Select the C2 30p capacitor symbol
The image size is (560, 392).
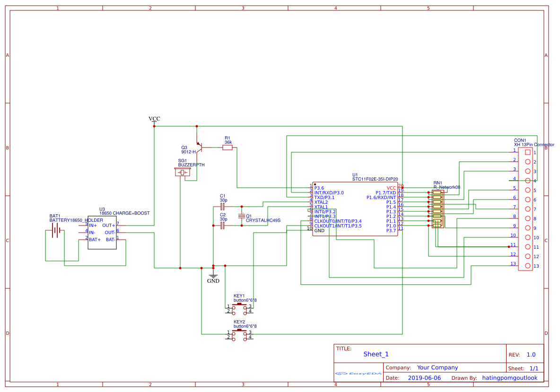click(x=222, y=226)
